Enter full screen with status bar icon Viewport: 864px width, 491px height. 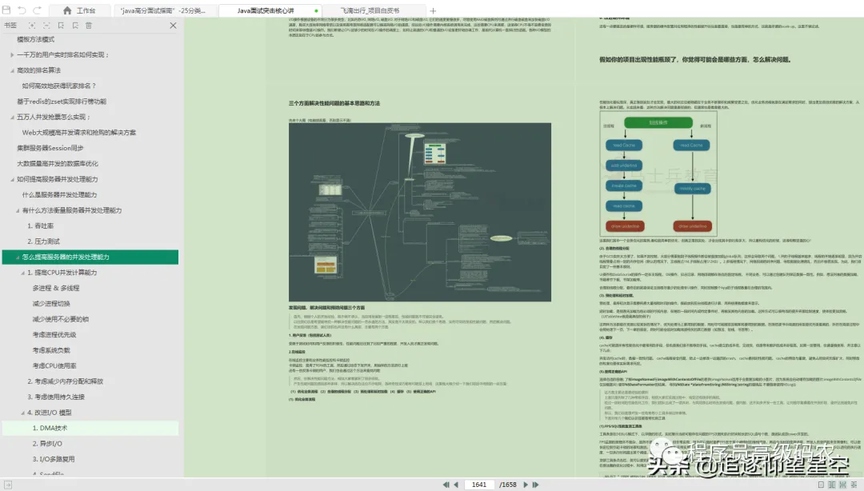pos(854,484)
